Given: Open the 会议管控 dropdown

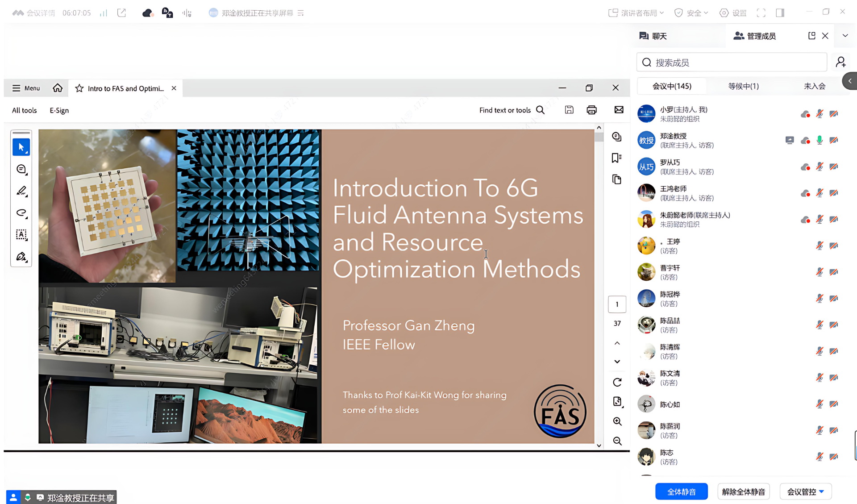Looking at the screenshot, I should coord(805,492).
